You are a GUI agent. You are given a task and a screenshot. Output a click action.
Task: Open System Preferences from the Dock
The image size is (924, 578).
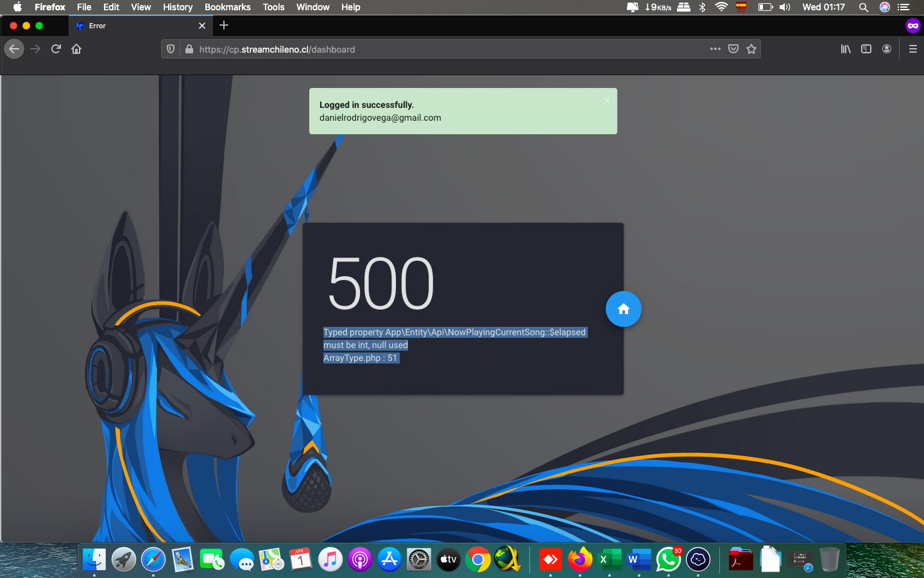coord(419,559)
